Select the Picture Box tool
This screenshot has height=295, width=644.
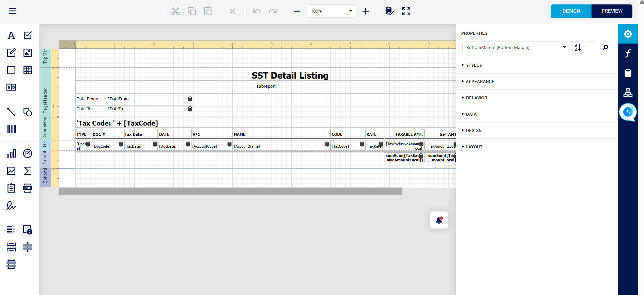28,53
